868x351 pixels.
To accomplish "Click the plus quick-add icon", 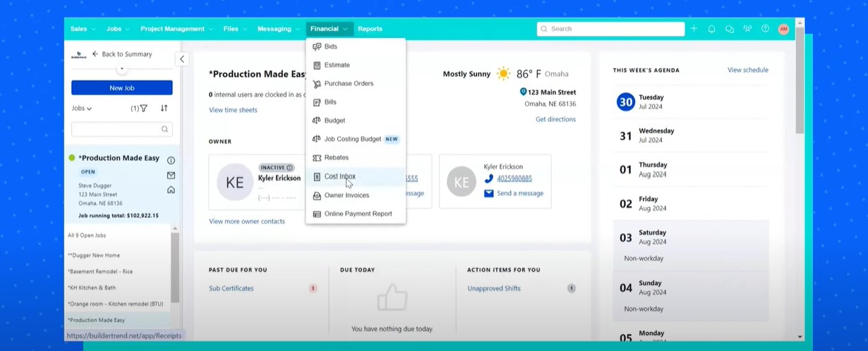I will (x=694, y=29).
